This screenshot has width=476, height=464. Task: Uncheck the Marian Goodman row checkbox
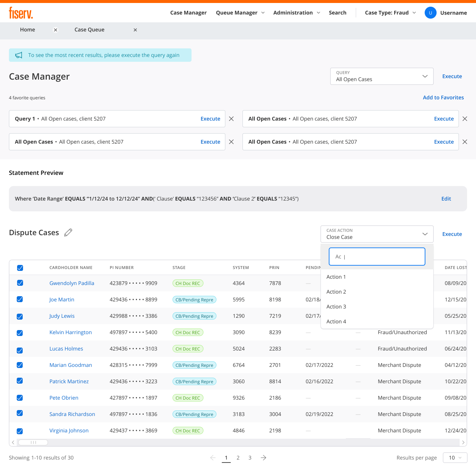pos(20,365)
